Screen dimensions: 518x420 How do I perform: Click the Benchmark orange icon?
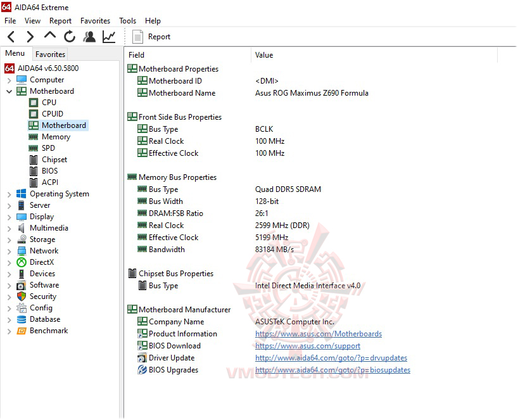click(22, 331)
